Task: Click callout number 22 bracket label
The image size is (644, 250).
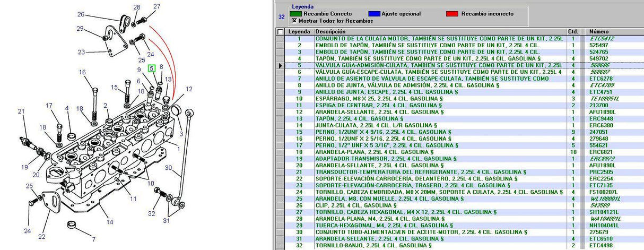Action: click(x=41, y=237)
